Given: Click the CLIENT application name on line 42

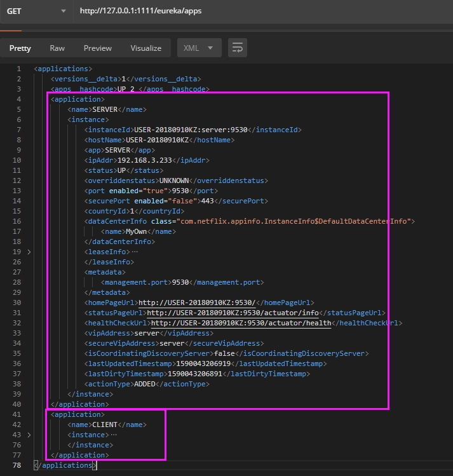Looking at the screenshot, I should (x=105, y=425).
